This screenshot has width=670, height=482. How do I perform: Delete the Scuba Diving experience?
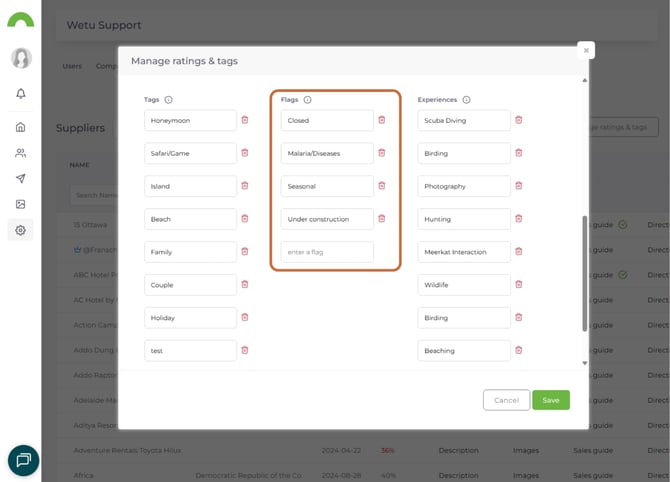tap(519, 120)
